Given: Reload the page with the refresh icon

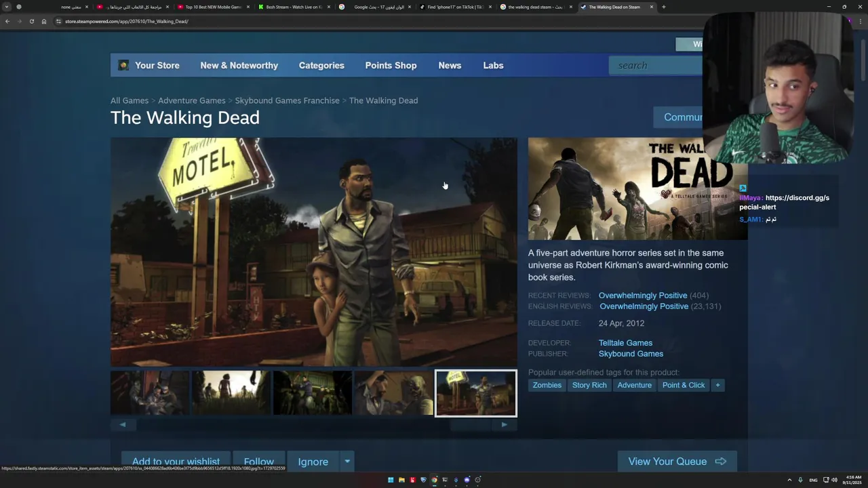Looking at the screenshot, I should tap(31, 21).
